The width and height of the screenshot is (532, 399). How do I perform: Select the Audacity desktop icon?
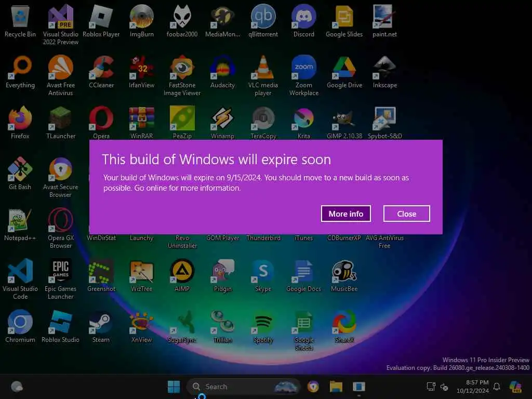(222, 72)
